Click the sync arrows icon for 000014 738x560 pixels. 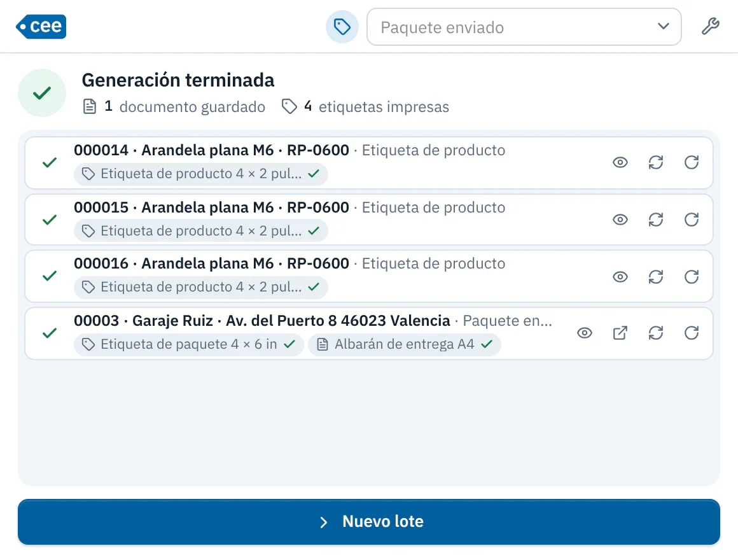click(656, 163)
